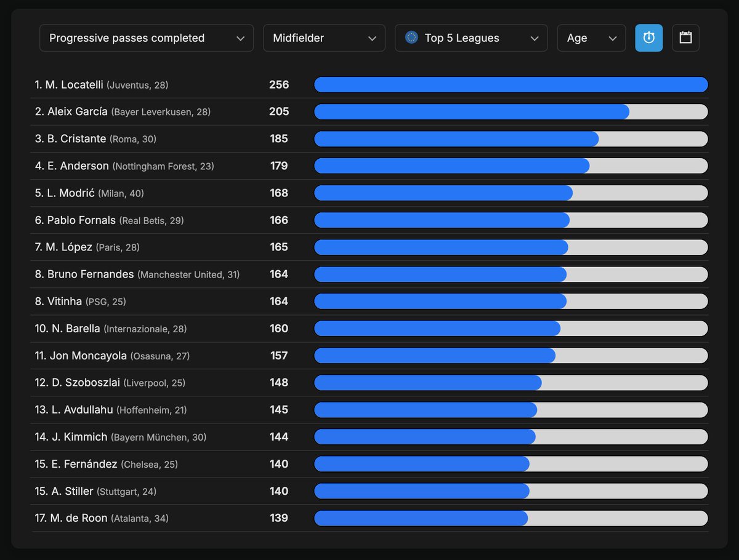The width and height of the screenshot is (739, 560).
Task: Click Moncayola's value 157
Action: (279, 356)
